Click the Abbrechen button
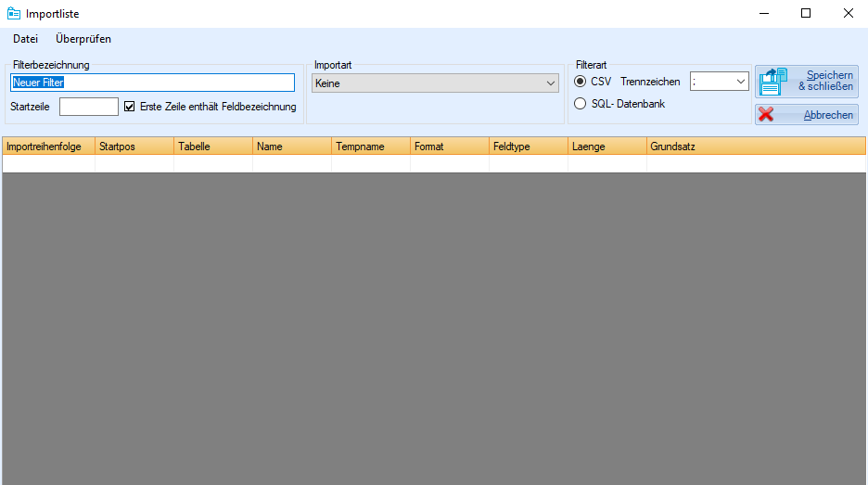 point(807,115)
